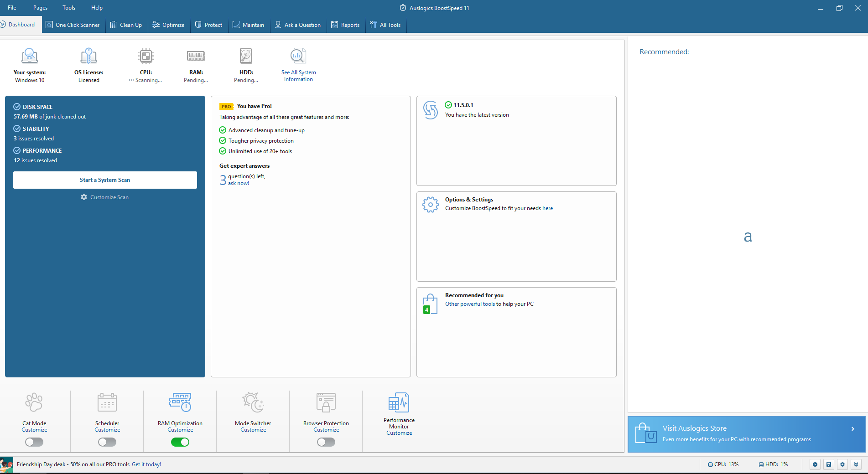Customize the Scheduler
The height and width of the screenshot is (474, 868).
pyautogui.click(x=107, y=430)
